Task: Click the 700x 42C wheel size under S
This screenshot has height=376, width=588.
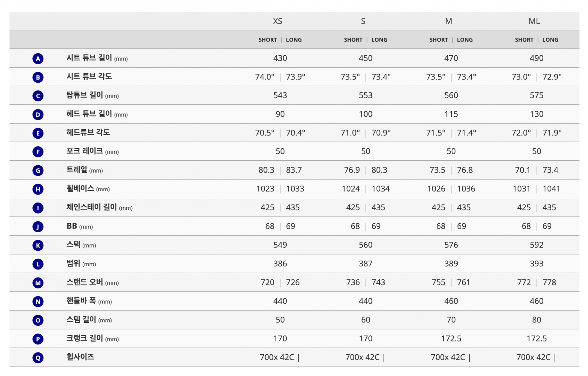Action: [362, 357]
